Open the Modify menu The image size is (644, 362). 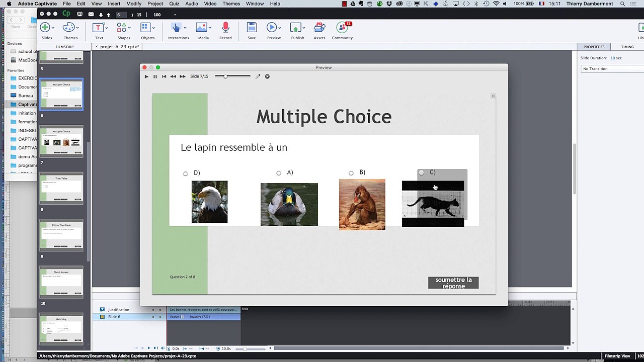pyautogui.click(x=134, y=4)
